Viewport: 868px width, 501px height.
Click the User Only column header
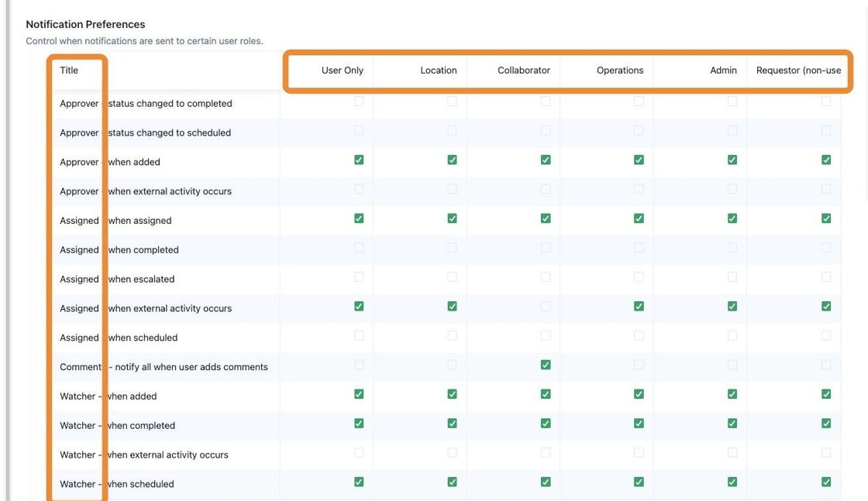pos(342,70)
